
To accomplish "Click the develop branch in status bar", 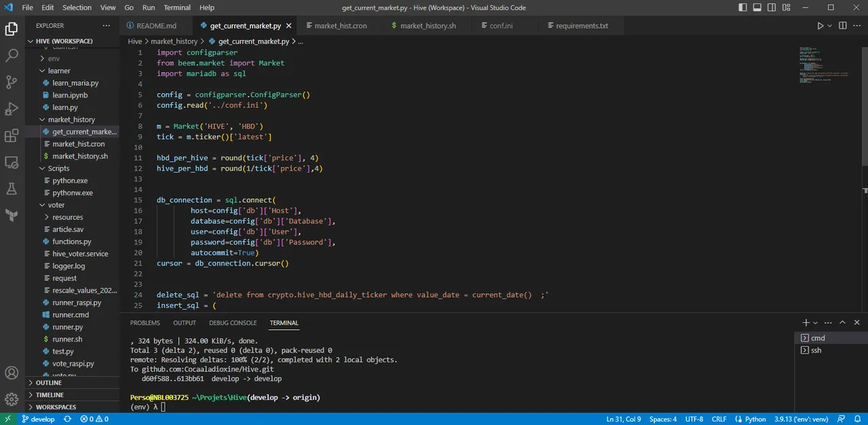I will tap(38, 419).
